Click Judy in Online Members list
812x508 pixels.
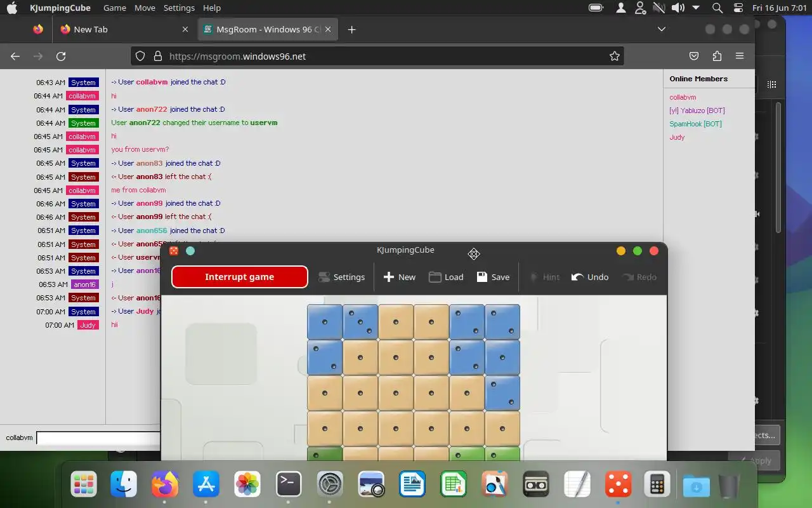click(x=677, y=137)
